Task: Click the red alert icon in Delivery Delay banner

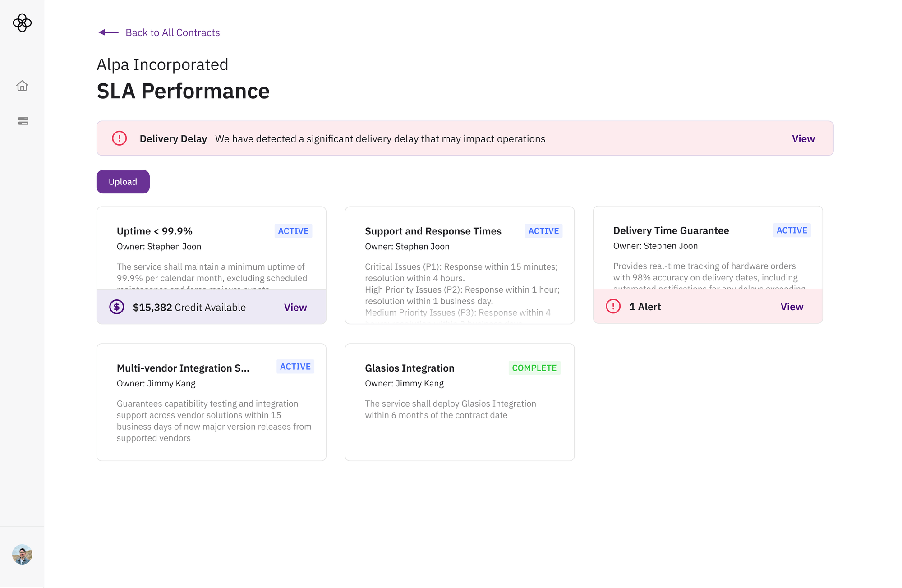Action: [x=119, y=138]
